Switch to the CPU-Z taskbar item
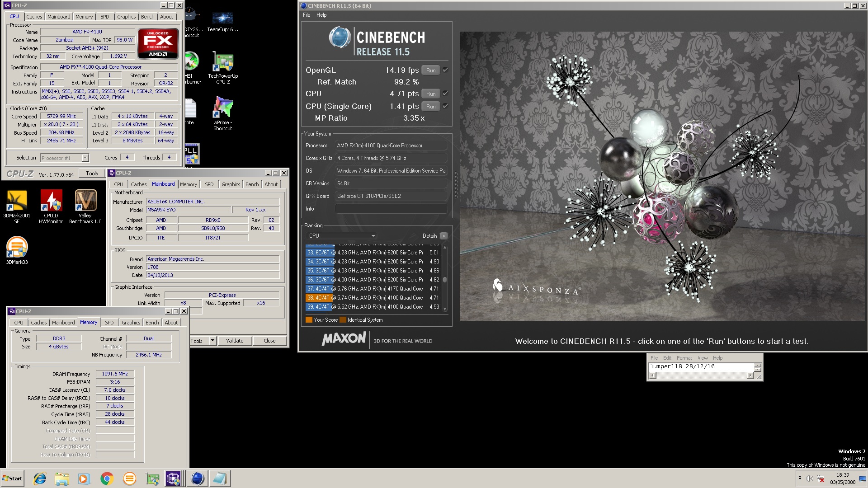This screenshot has height=488, width=868. [174, 479]
